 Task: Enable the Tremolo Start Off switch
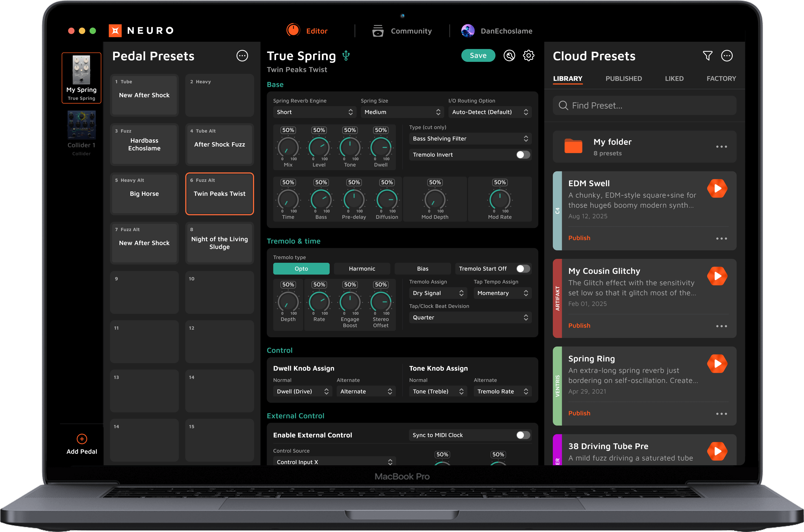tap(523, 269)
